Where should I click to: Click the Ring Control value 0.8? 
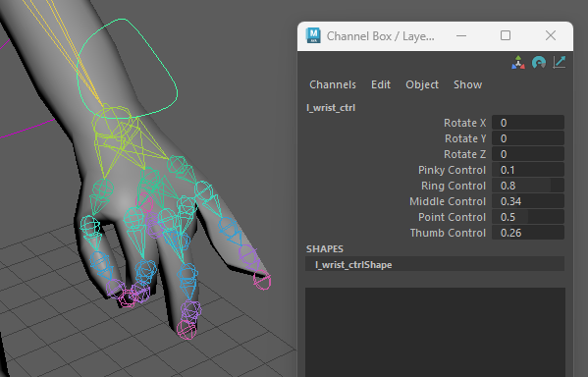(528, 187)
